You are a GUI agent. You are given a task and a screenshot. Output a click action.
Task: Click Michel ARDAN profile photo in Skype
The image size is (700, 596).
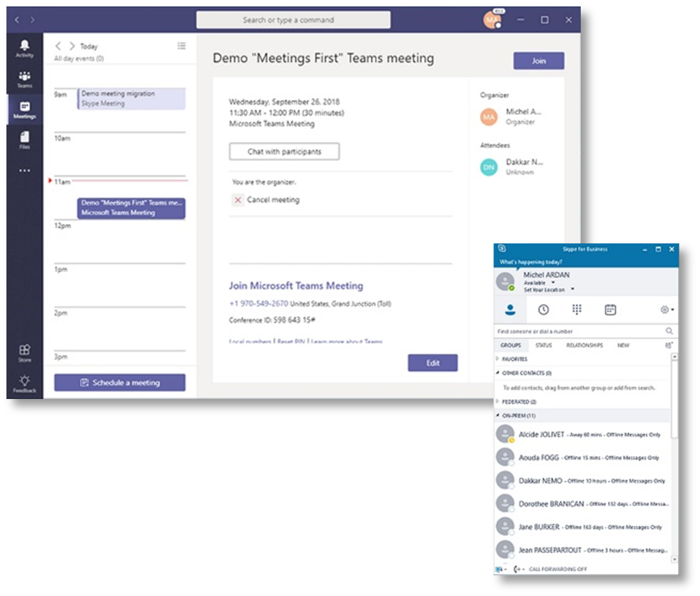pos(506,283)
